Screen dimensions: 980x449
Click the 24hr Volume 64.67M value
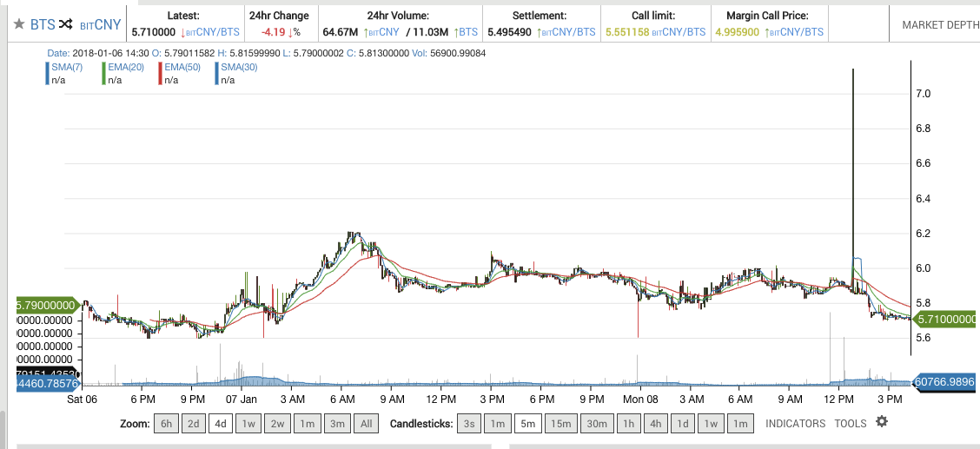click(341, 32)
